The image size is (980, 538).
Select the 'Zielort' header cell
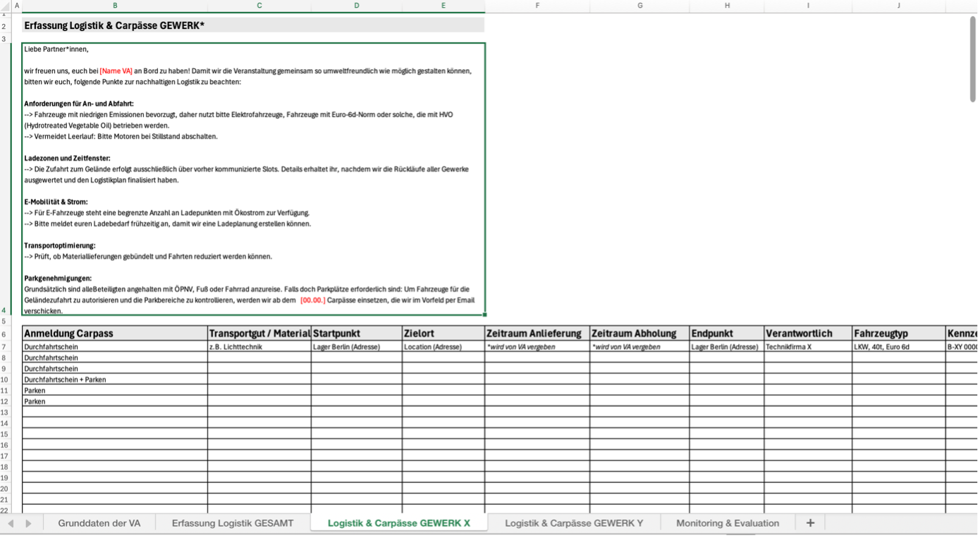443,334
